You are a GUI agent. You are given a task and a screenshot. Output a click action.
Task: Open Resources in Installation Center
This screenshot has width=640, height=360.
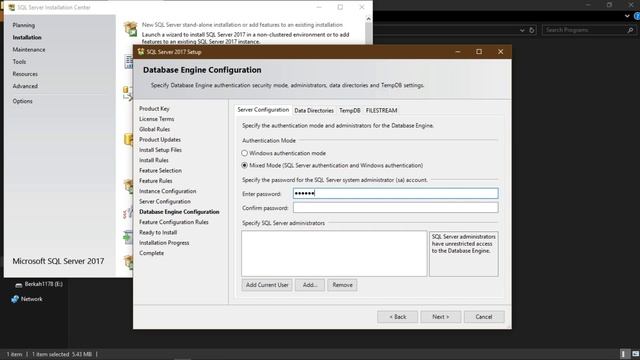tap(25, 74)
